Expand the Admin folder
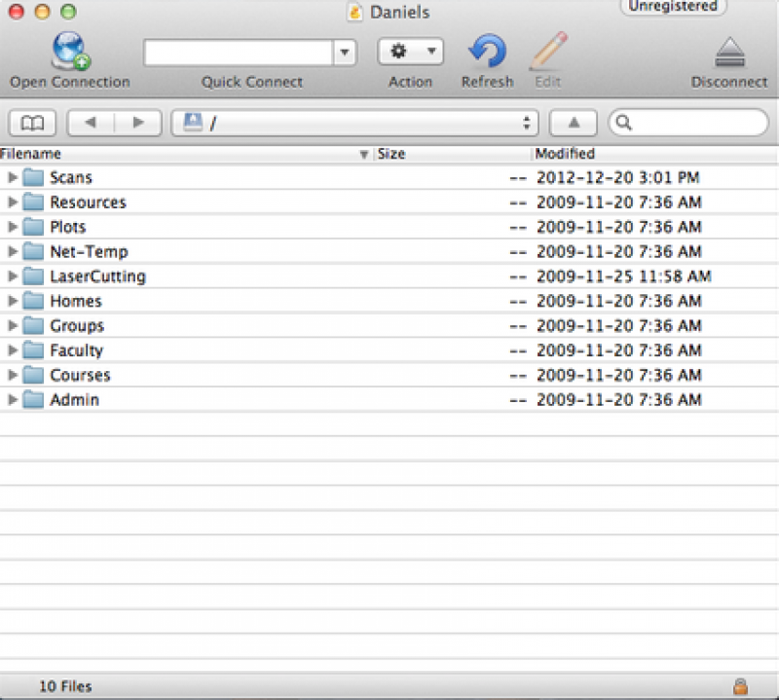This screenshot has height=700, width=779. (x=13, y=399)
